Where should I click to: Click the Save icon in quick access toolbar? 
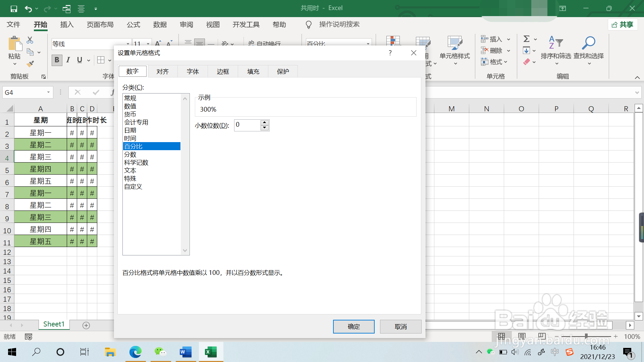point(14,9)
